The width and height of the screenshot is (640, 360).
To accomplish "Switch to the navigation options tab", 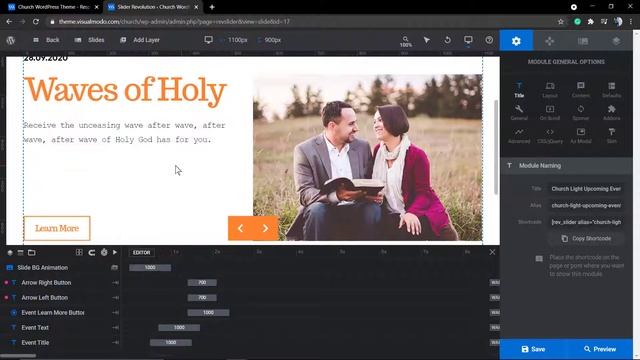I will (550, 40).
